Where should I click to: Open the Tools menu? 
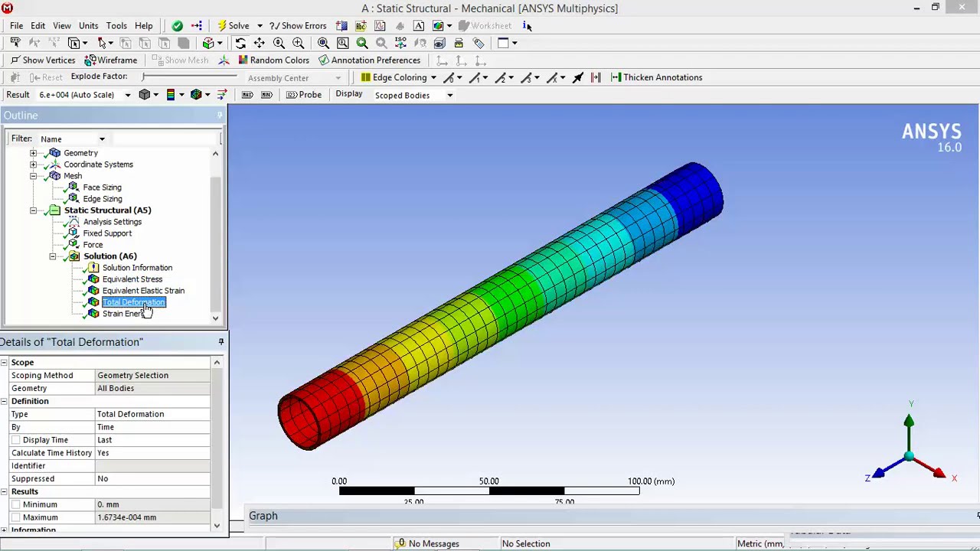tap(116, 25)
